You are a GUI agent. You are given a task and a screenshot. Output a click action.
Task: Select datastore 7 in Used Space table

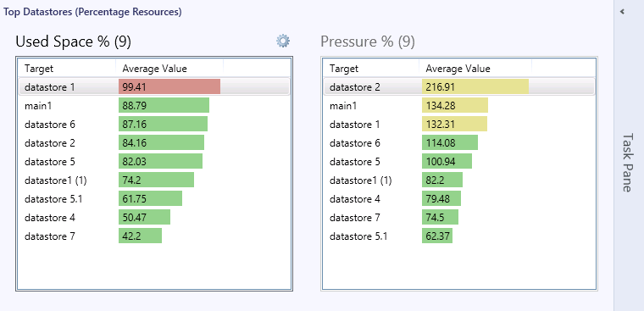(x=154, y=236)
